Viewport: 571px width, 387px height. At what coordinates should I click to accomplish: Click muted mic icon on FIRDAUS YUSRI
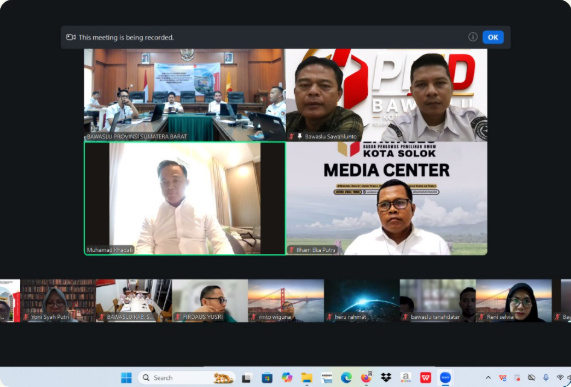coord(178,317)
